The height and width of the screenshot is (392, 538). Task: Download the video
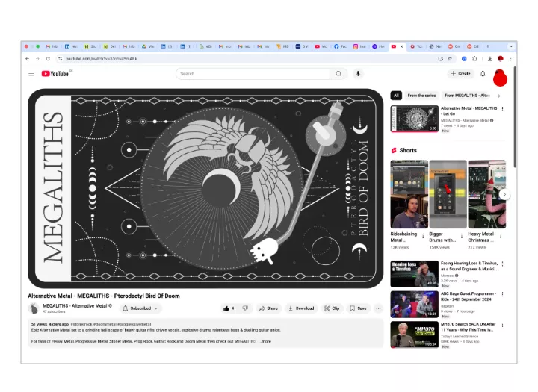[301, 308]
